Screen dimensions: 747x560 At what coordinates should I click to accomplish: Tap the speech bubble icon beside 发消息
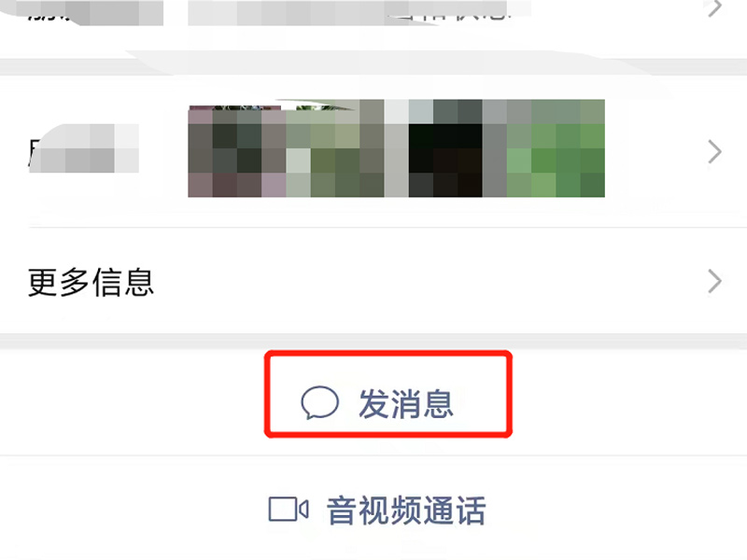319,402
